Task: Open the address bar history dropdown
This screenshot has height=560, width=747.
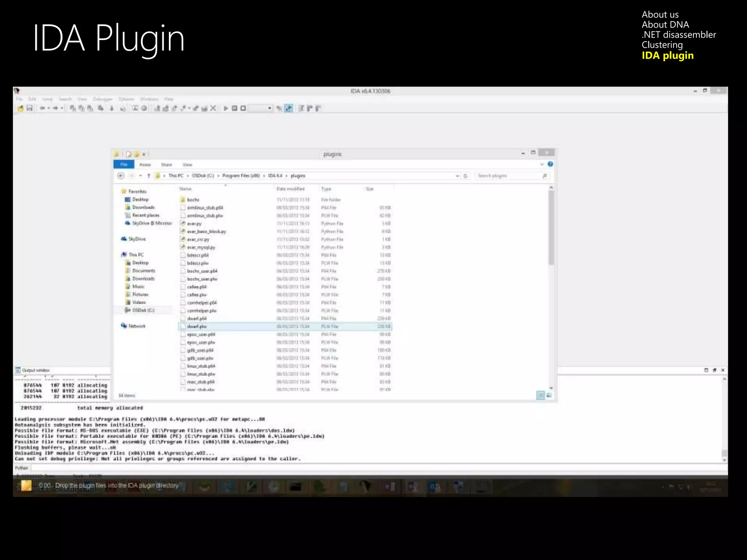Action: [457, 176]
